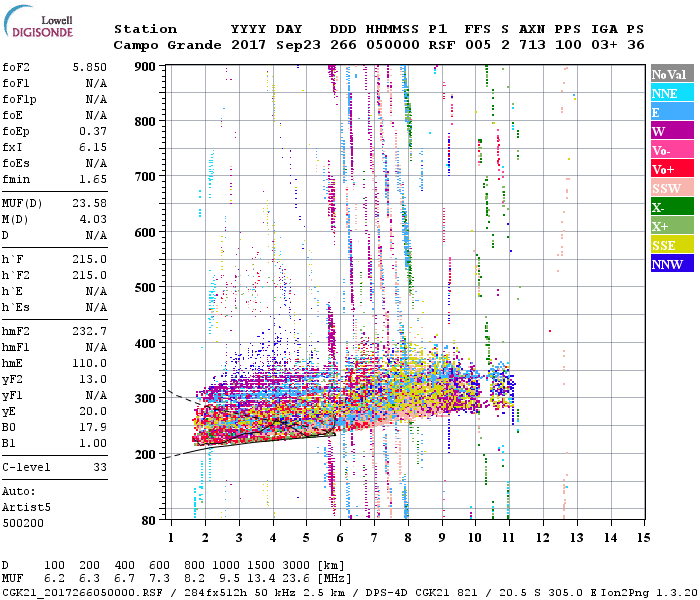Click the 900 label on height axis
700x600 pixels.
147,66
